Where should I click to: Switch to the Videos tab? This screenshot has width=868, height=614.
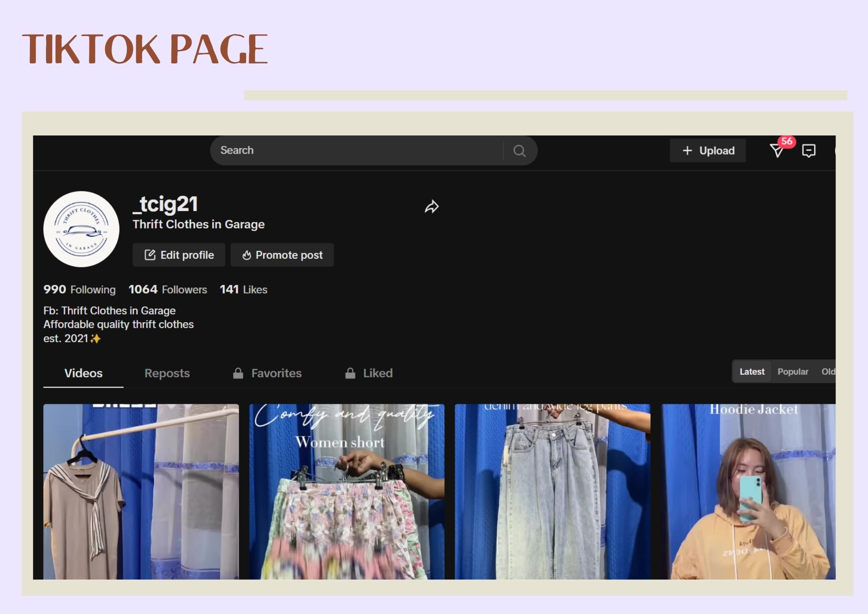[x=83, y=373]
